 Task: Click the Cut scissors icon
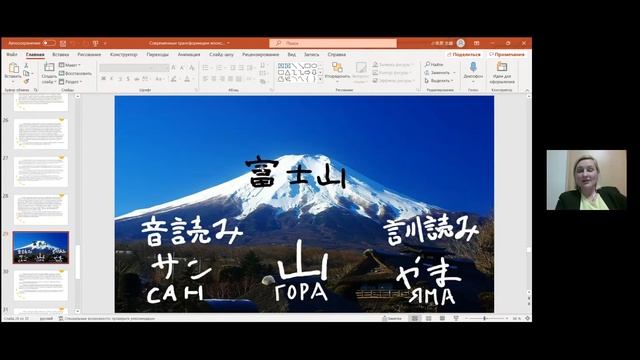click(x=27, y=65)
